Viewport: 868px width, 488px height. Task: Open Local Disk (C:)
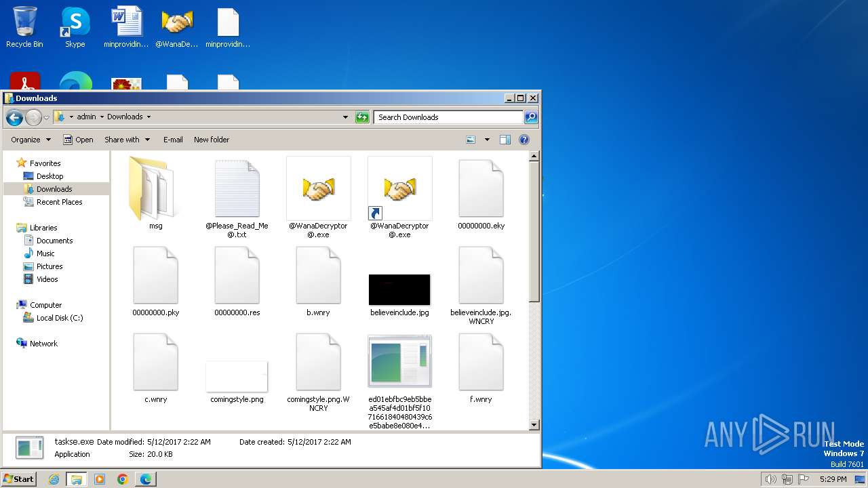click(x=53, y=318)
